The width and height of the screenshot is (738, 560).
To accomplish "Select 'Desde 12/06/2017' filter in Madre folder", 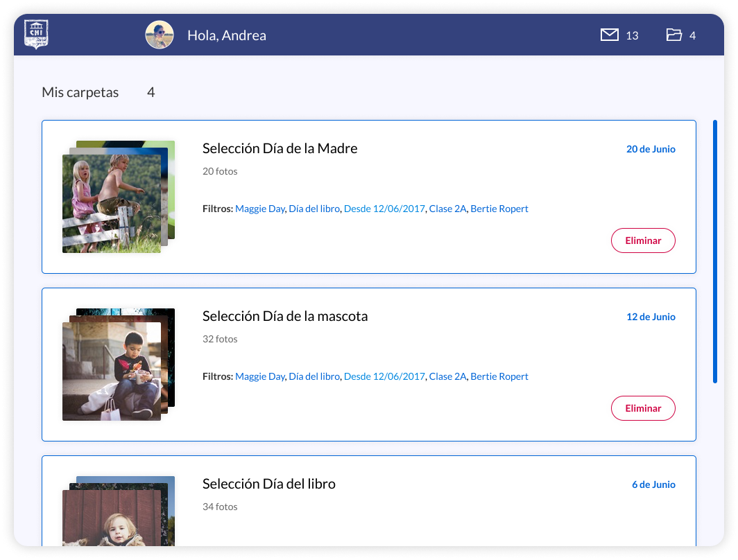I will (x=384, y=209).
